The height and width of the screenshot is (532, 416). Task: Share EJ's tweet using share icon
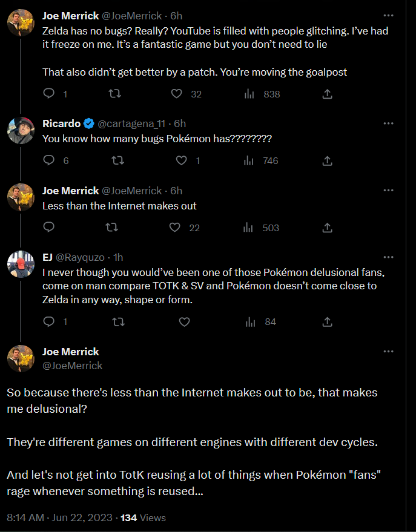pos(327,322)
